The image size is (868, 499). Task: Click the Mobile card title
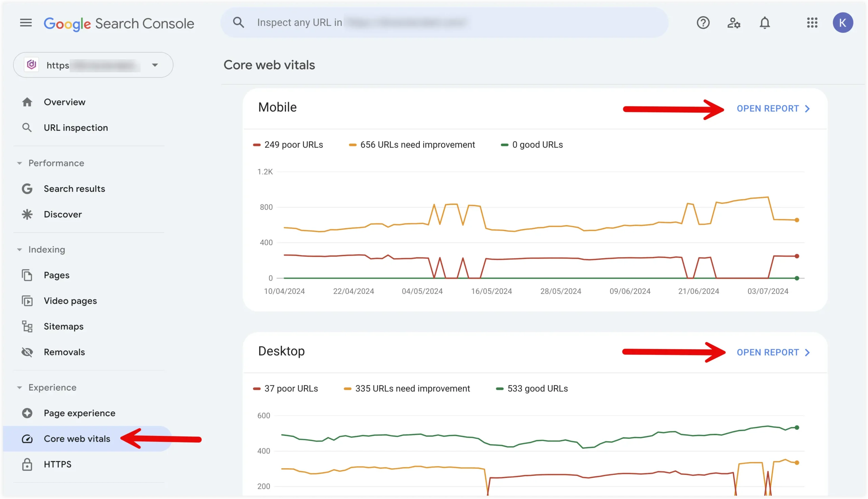point(277,108)
